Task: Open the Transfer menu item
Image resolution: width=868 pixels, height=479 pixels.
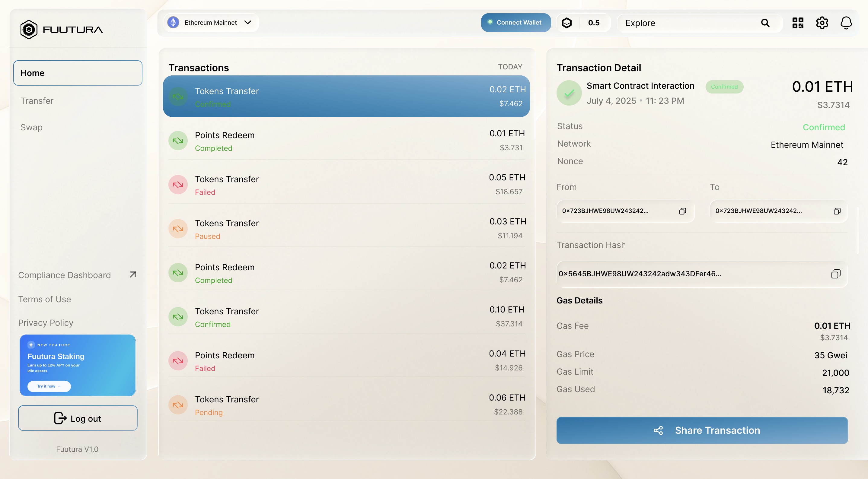Action: 37,101
